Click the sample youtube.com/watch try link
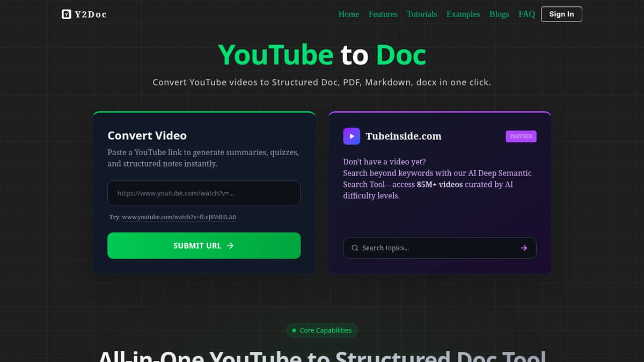 click(179, 218)
